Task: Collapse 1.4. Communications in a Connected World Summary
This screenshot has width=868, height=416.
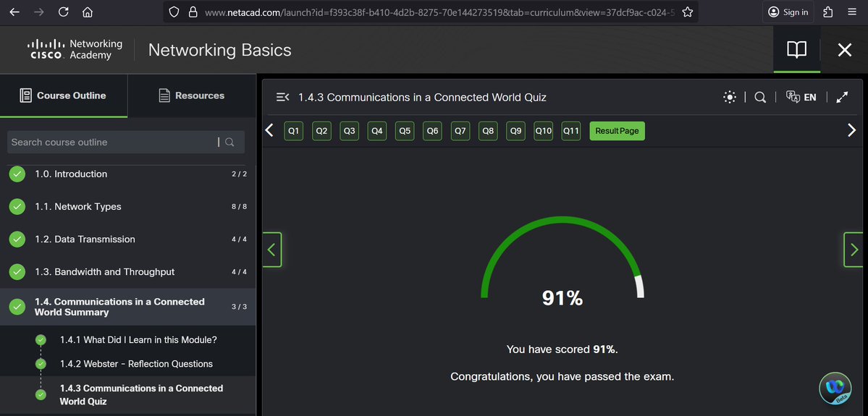Action: (x=128, y=307)
